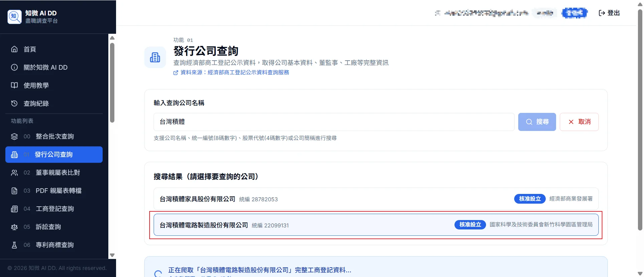The image size is (644, 277).
Task: Click the page's vertical scrollbar thumb
Action: 640,120
